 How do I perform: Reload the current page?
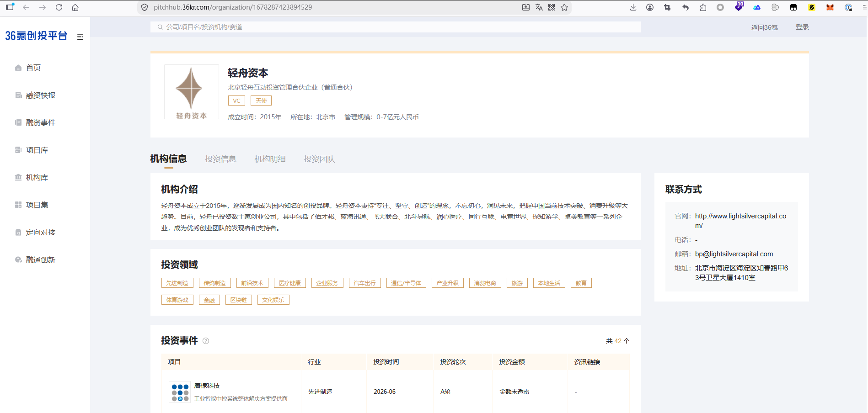click(59, 7)
